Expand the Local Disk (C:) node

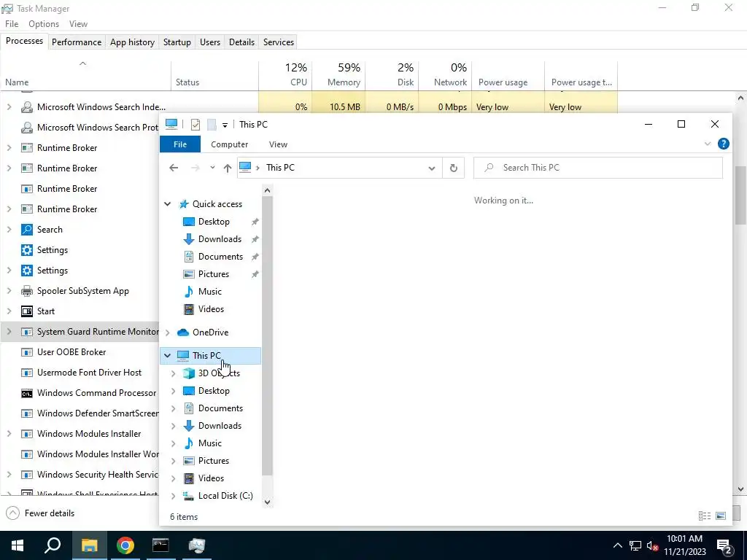point(174,496)
